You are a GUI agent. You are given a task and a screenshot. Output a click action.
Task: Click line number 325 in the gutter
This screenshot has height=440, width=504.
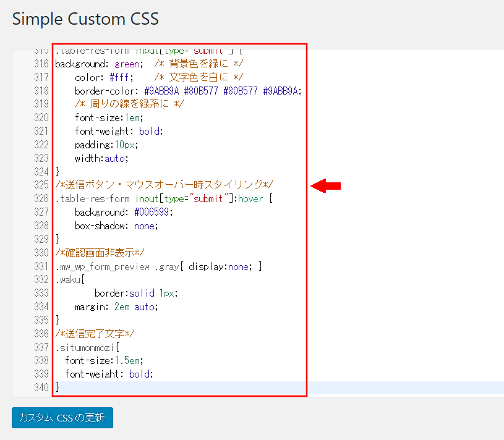(41, 185)
